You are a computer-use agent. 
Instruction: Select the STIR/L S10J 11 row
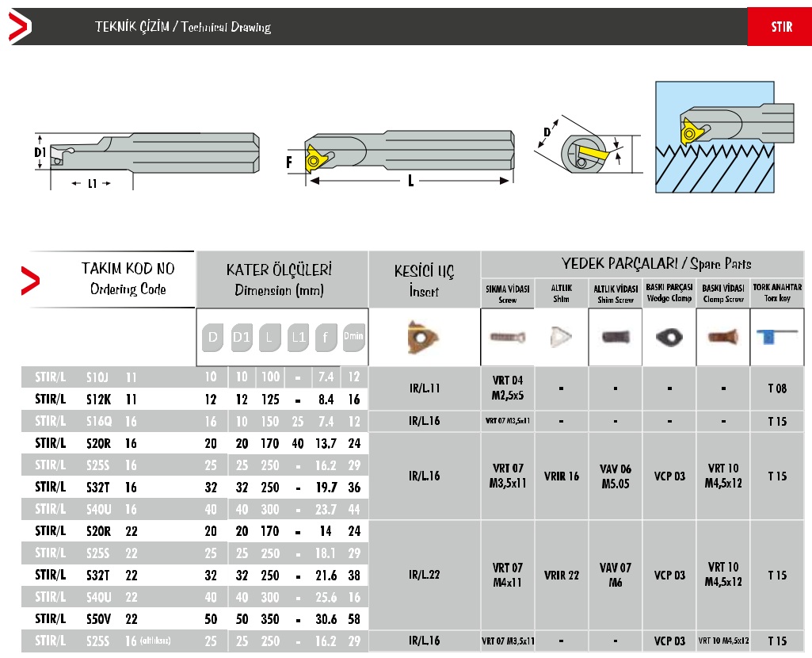pos(195,377)
